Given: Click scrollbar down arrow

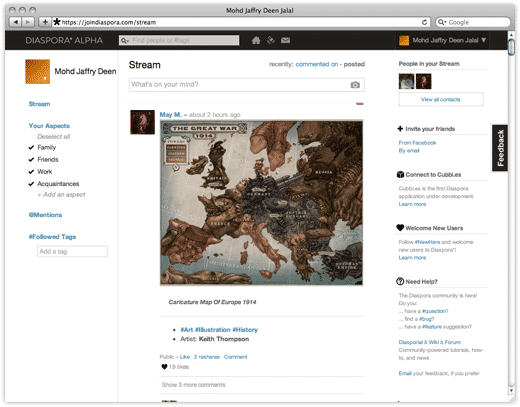Looking at the screenshot, I should (x=511, y=391).
